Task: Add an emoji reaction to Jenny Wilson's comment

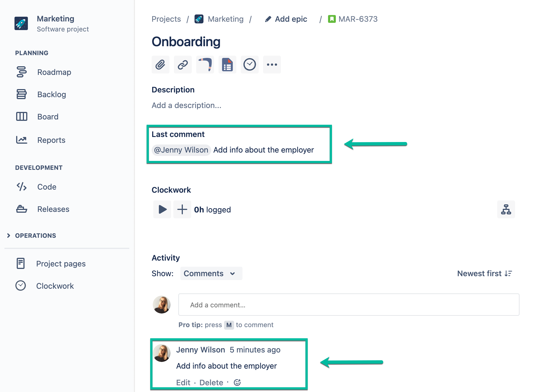Action: click(237, 382)
